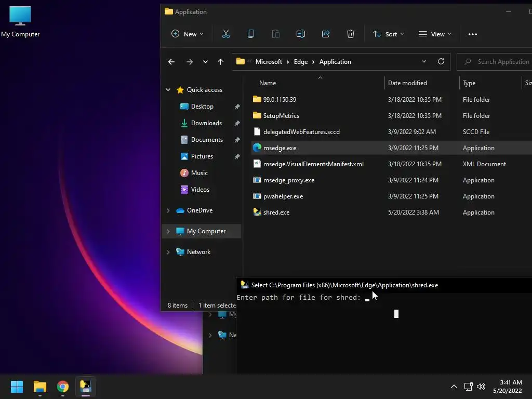This screenshot has width=532, height=399.
Task: Open the See more ellipsis menu
Action: click(x=473, y=34)
